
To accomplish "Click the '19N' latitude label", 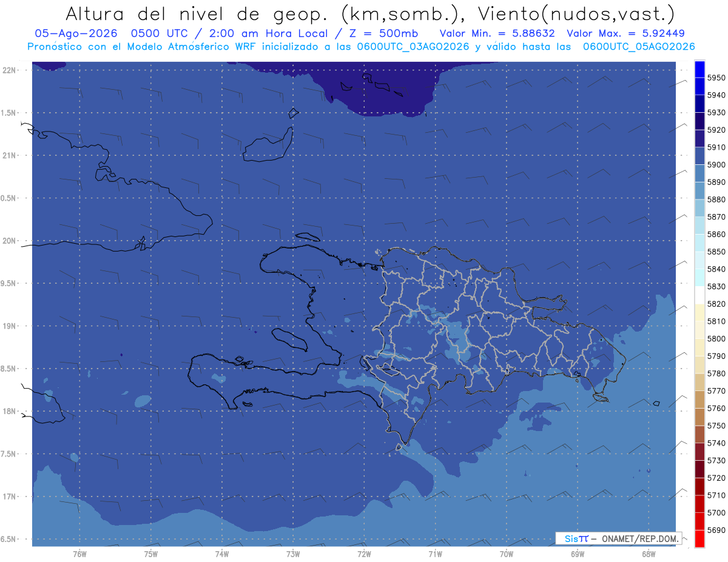I will [x=9, y=326].
